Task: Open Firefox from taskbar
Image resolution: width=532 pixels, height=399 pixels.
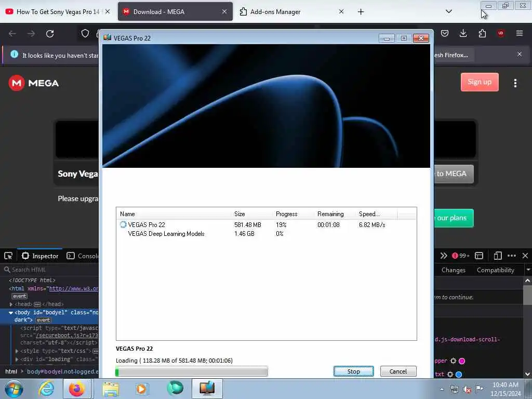Action: [77, 389]
